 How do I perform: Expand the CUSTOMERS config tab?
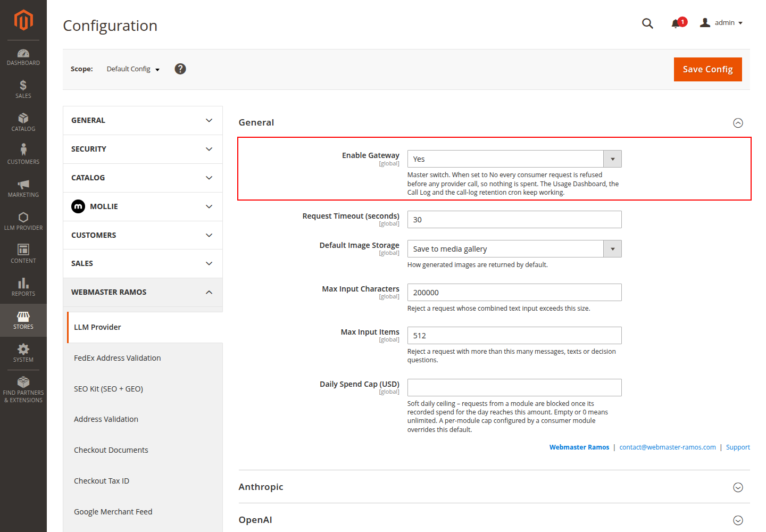point(143,235)
